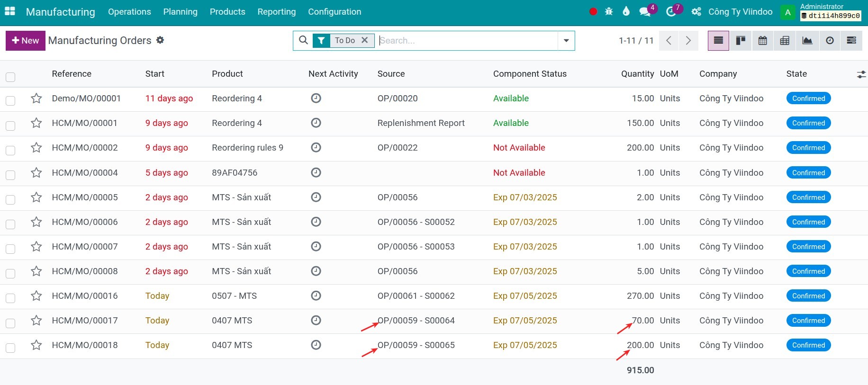The height and width of the screenshot is (385, 868).
Task: Star HCM/MO/00008 as favorite
Action: pos(36,271)
